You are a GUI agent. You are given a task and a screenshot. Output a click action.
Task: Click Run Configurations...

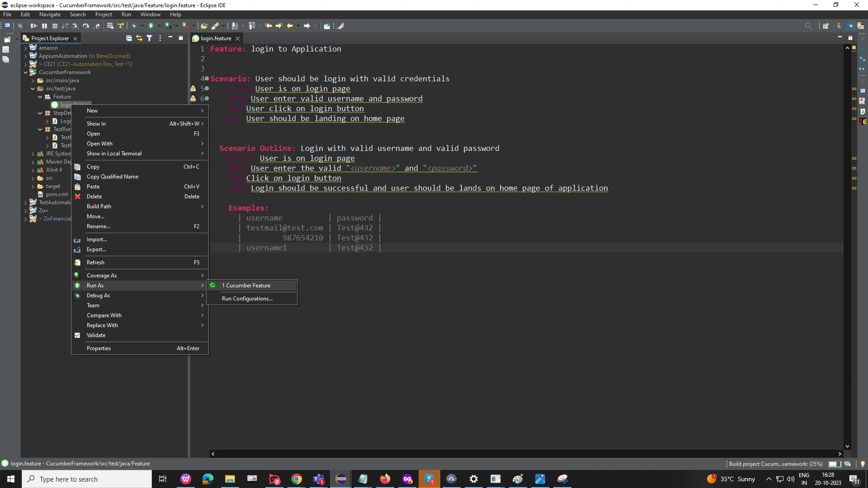pyautogui.click(x=247, y=298)
